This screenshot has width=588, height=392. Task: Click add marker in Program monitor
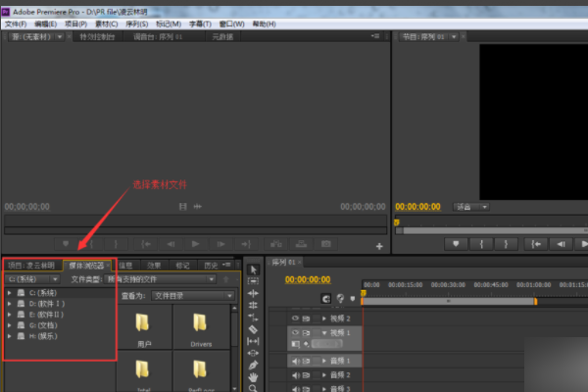456,244
